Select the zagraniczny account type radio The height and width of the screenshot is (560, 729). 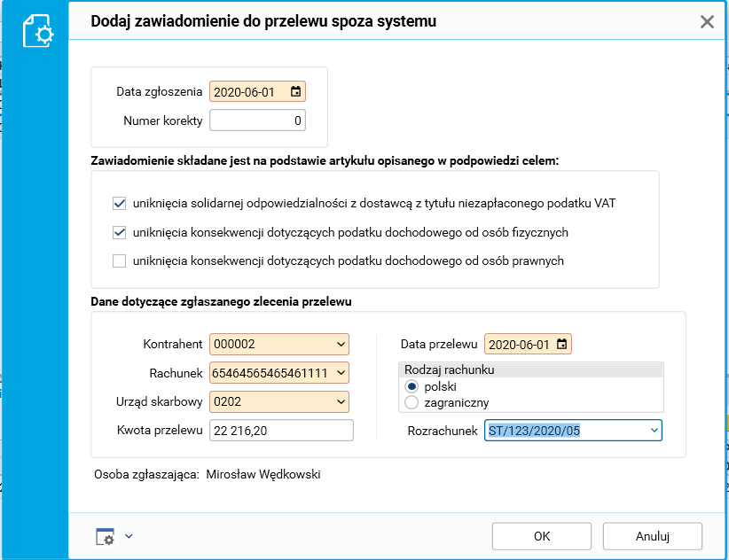[x=412, y=402]
